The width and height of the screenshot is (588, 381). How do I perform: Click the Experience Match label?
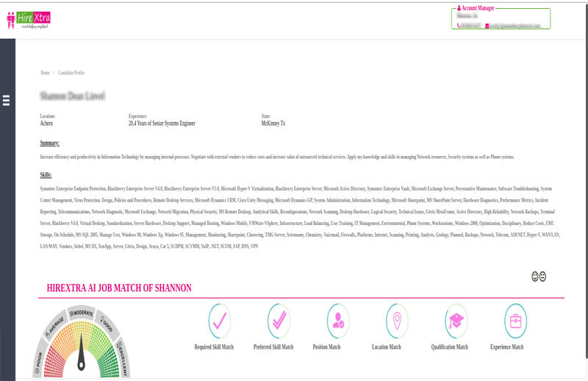507,347
